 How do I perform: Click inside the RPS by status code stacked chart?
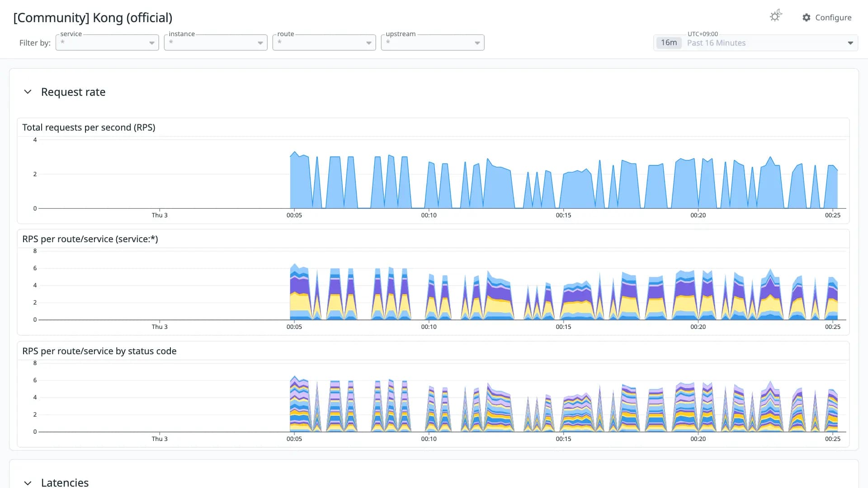click(443, 398)
